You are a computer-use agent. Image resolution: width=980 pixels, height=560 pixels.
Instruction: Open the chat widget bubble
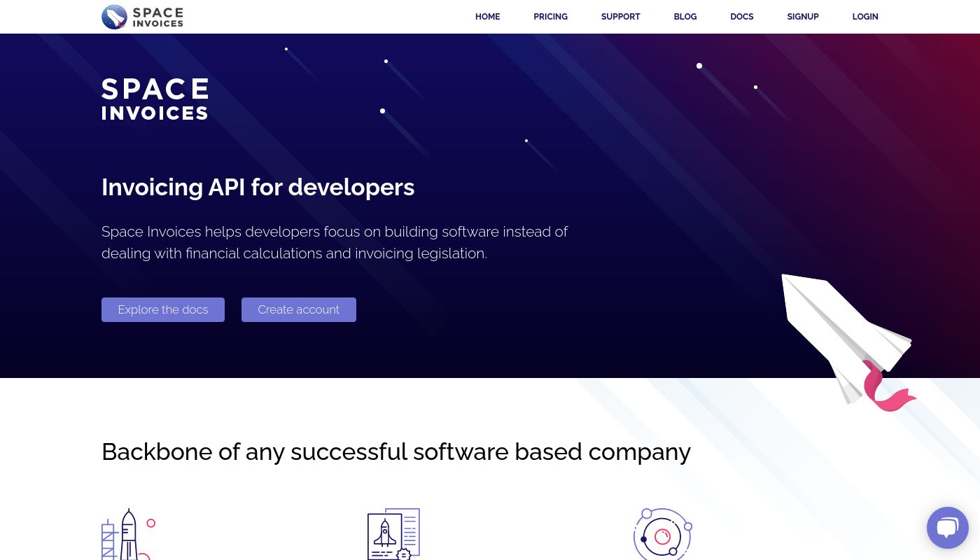click(947, 528)
